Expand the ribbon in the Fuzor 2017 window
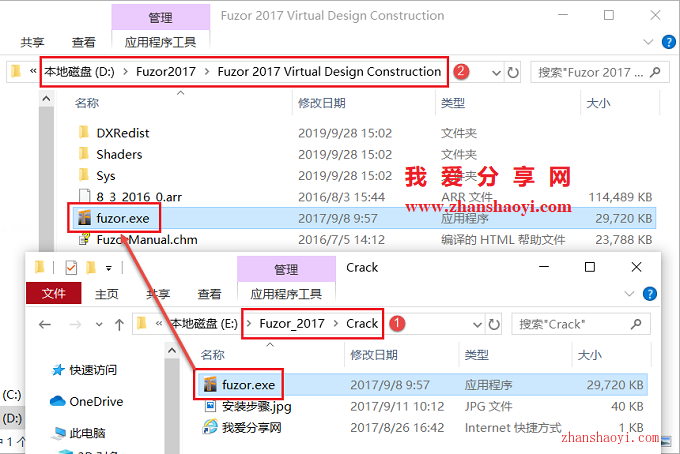680x454 pixels. 648,42
